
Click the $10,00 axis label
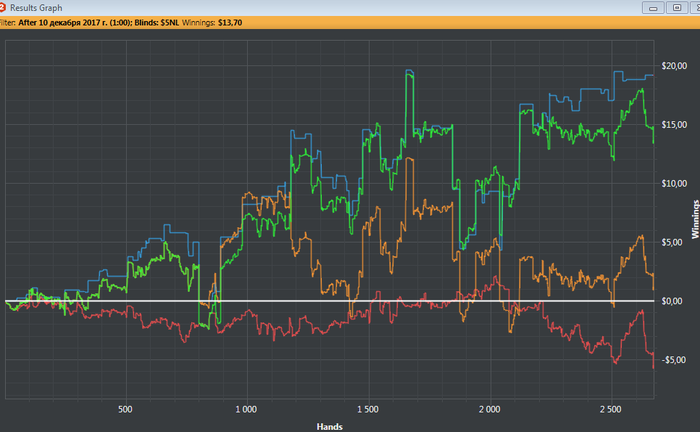(674, 183)
